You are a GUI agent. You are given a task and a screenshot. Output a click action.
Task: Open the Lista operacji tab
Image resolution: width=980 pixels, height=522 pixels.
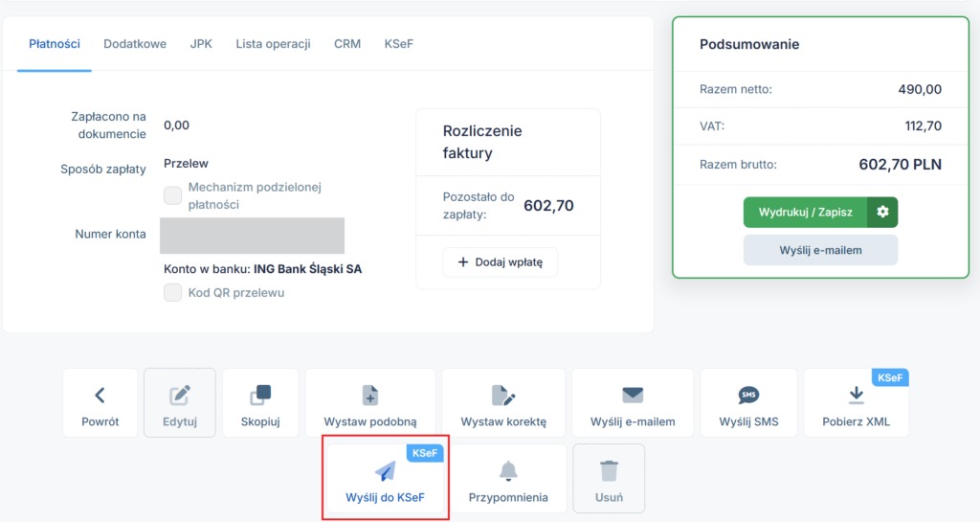pyautogui.click(x=273, y=44)
